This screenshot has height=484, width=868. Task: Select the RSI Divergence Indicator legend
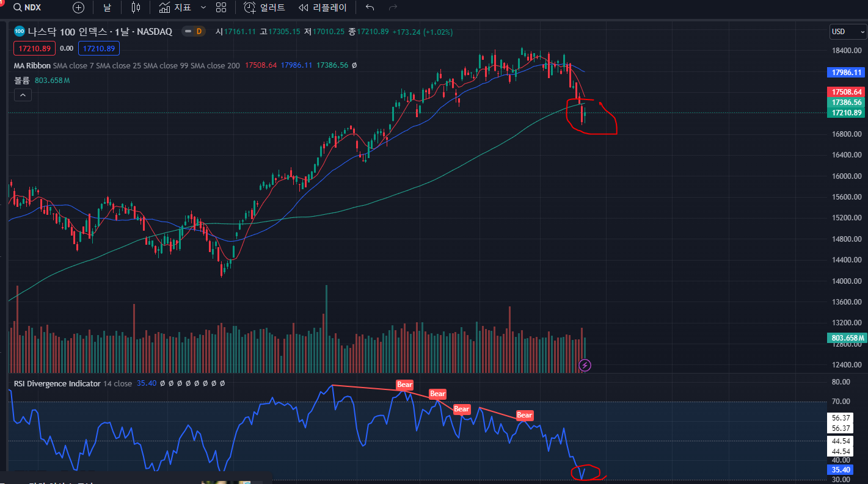click(57, 383)
